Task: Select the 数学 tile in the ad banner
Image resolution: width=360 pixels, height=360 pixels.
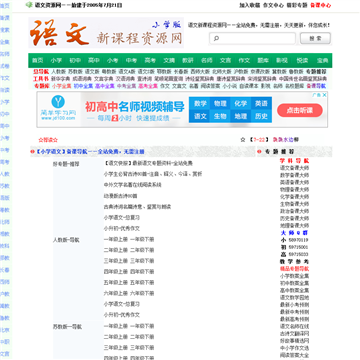Action: point(200,104)
